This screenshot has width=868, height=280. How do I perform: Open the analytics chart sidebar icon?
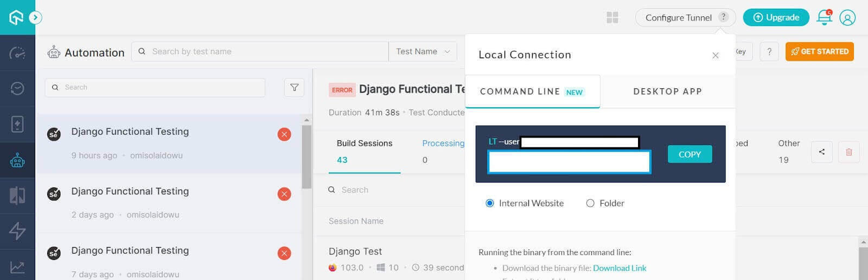[17, 267]
